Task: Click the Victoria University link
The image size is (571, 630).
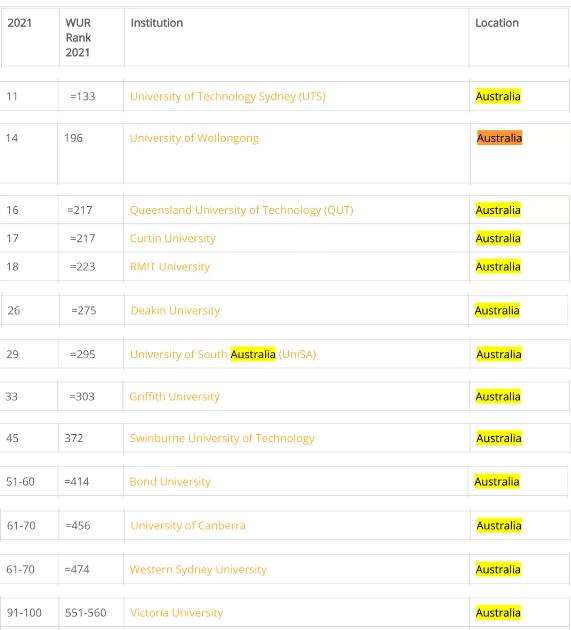Action: click(x=176, y=613)
